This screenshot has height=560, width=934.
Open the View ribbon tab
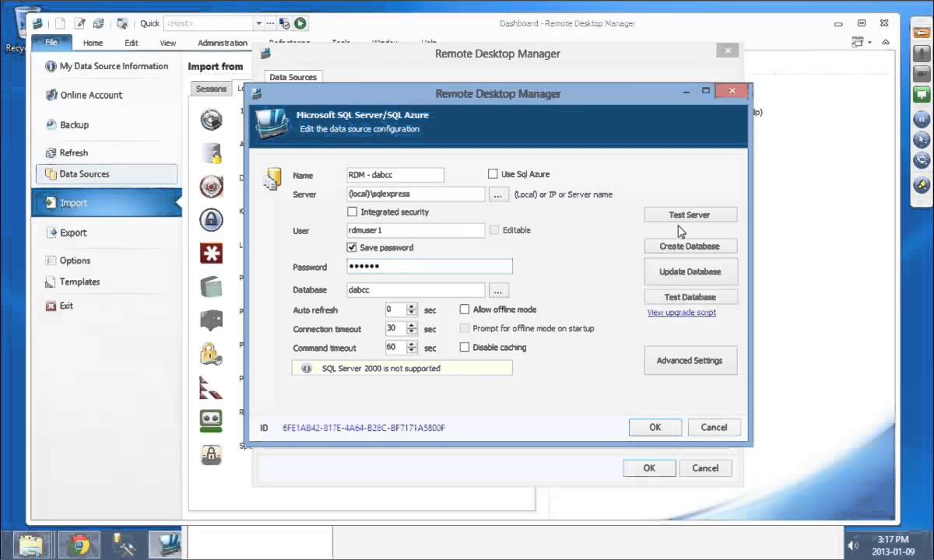[x=167, y=44]
